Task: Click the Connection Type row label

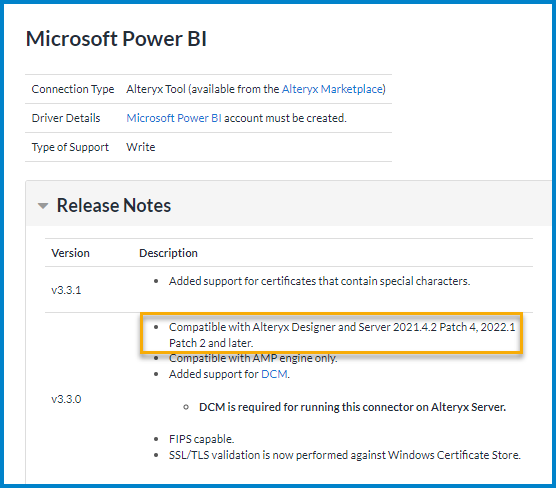Action: coord(73,89)
